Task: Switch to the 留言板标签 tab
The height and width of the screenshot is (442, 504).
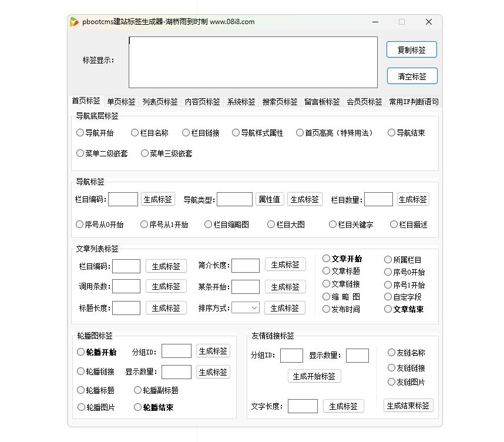Action: [322, 101]
